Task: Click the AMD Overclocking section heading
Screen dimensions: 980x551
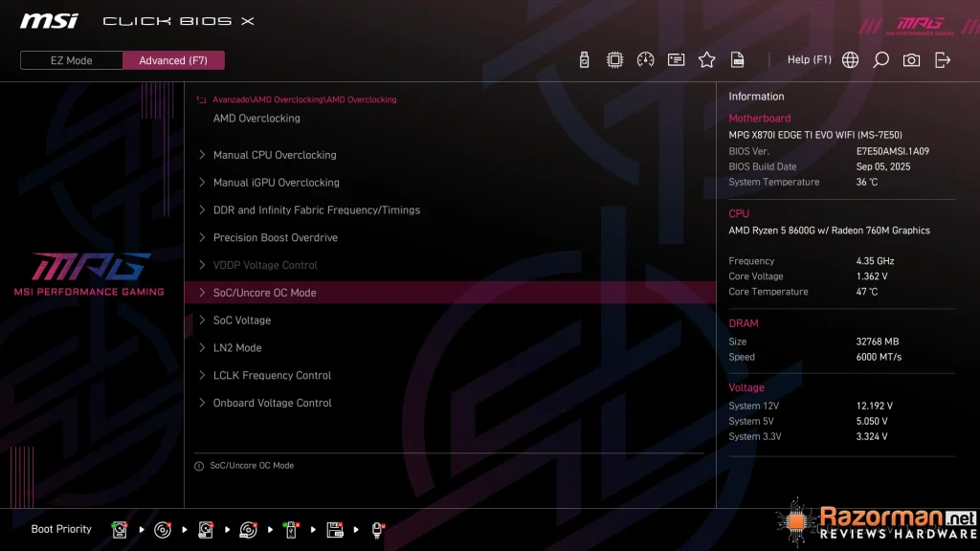Action: click(256, 118)
